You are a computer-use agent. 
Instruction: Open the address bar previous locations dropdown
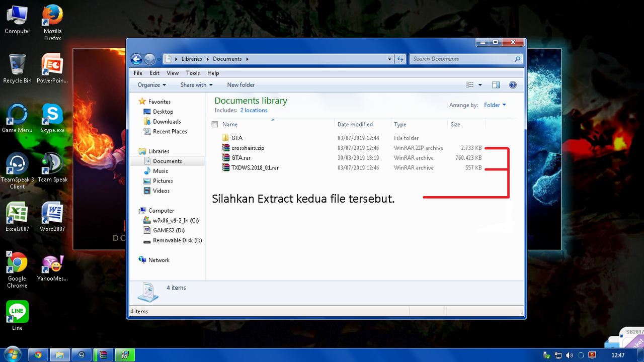click(389, 59)
